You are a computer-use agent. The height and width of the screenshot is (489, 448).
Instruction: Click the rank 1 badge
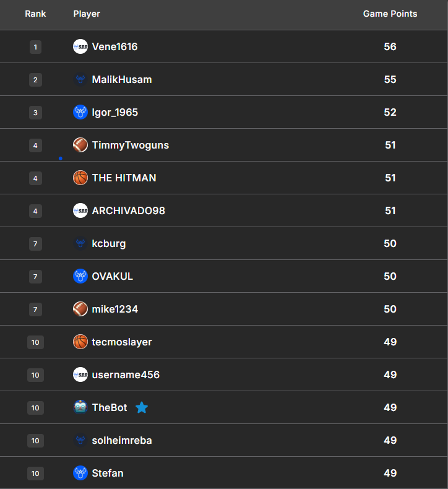[35, 46]
